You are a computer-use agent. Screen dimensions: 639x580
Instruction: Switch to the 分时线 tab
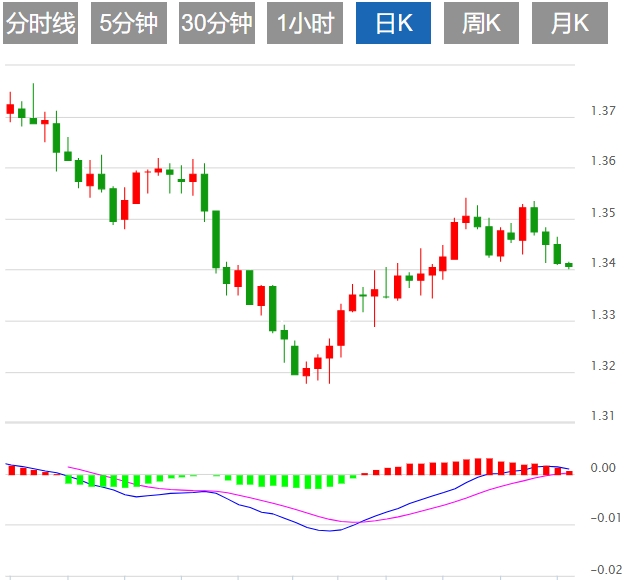[40, 24]
